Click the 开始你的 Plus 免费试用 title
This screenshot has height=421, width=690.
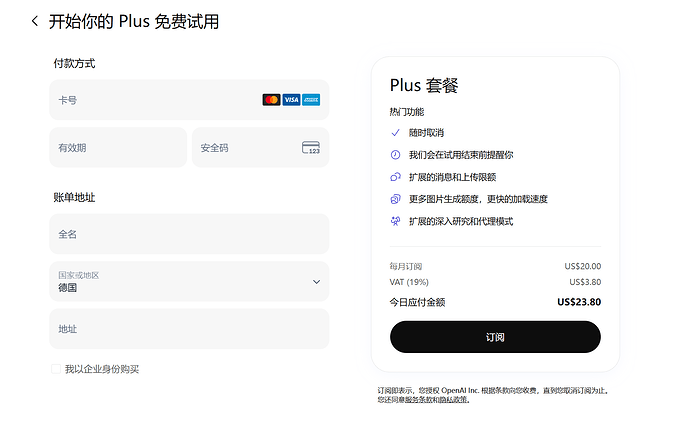134,21
